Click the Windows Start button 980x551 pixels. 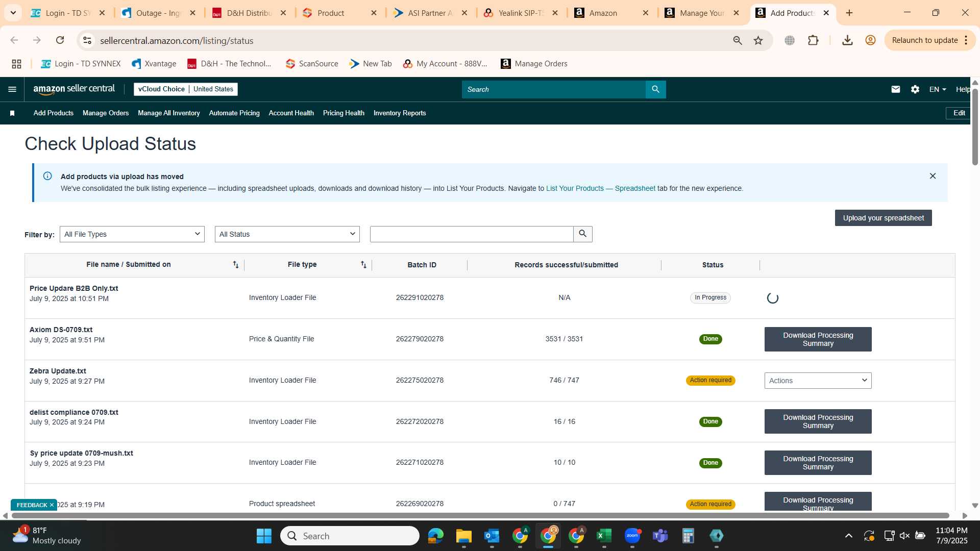click(x=264, y=536)
